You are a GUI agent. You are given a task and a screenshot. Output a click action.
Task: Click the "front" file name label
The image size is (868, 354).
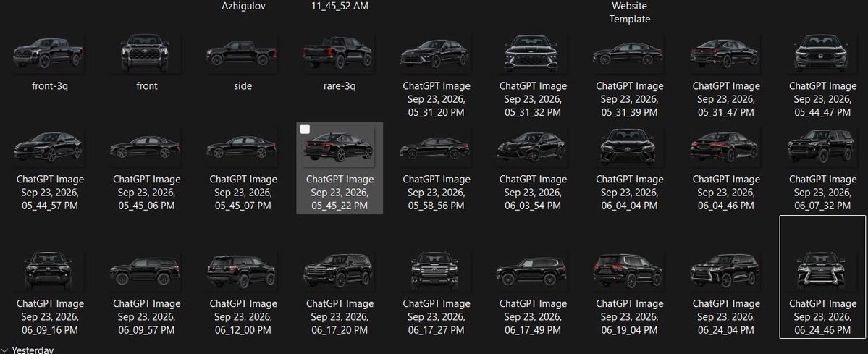tap(147, 86)
